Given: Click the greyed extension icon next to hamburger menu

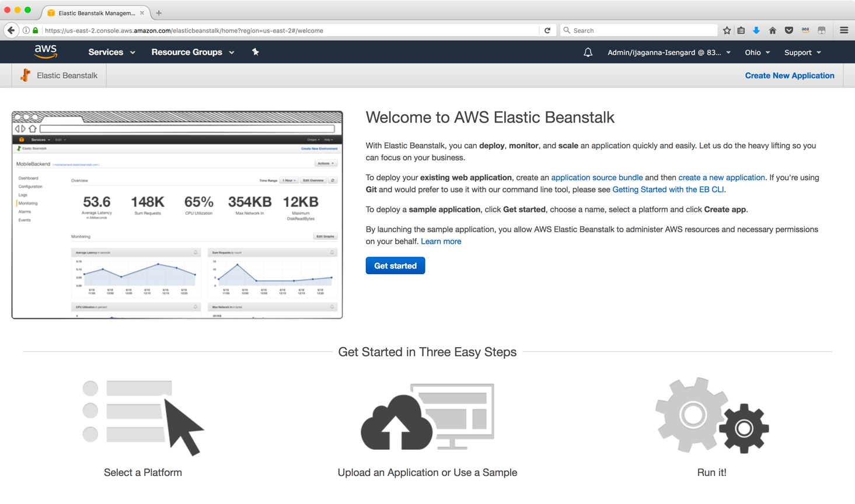Looking at the screenshot, I should pos(822,30).
